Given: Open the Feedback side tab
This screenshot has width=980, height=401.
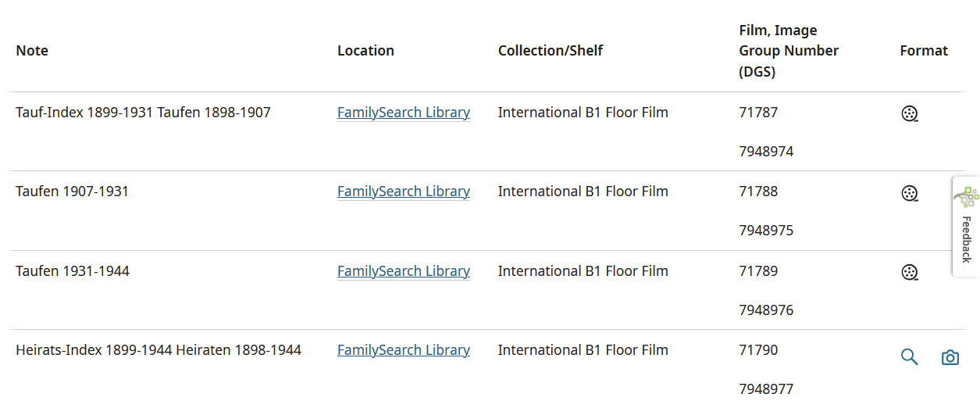Looking at the screenshot, I should tap(967, 227).
